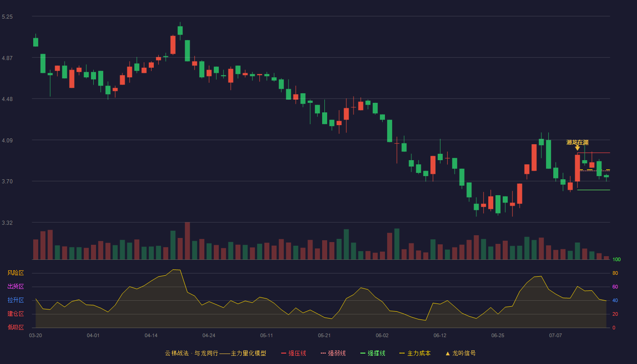Click the 龙吟信号 triangle legend icon
637x364 pixels.
pos(447,353)
